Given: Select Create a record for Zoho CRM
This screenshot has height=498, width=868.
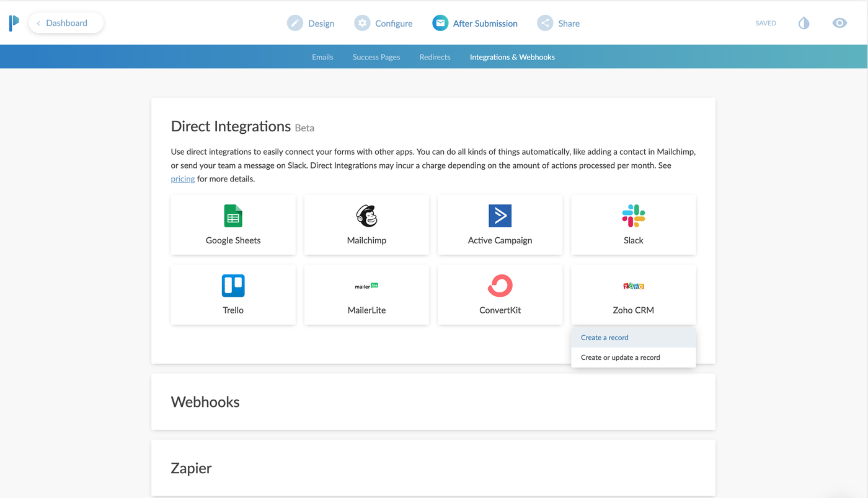Looking at the screenshot, I should 604,337.
